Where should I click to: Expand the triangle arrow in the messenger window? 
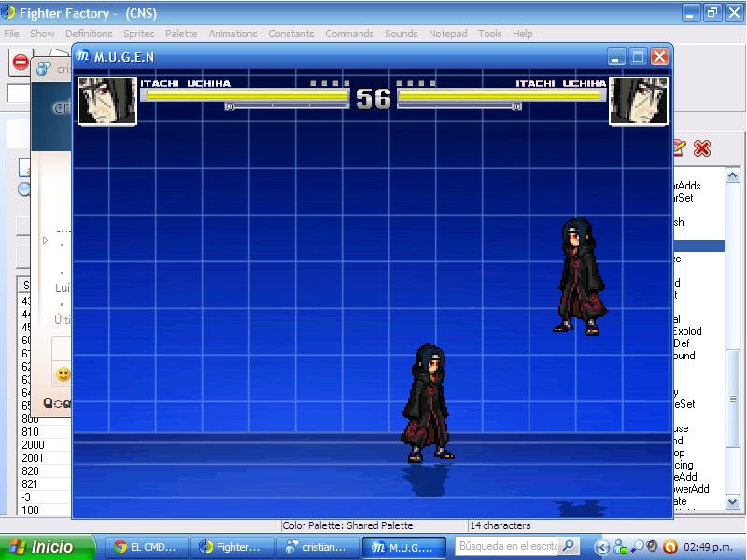point(45,240)
